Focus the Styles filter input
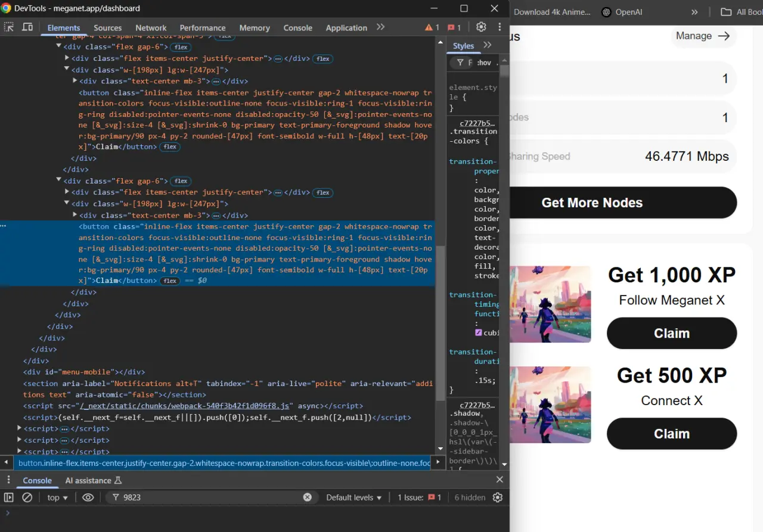Image resolution: width=763 pixels, height=532 pixels. (x=463, y=63)
